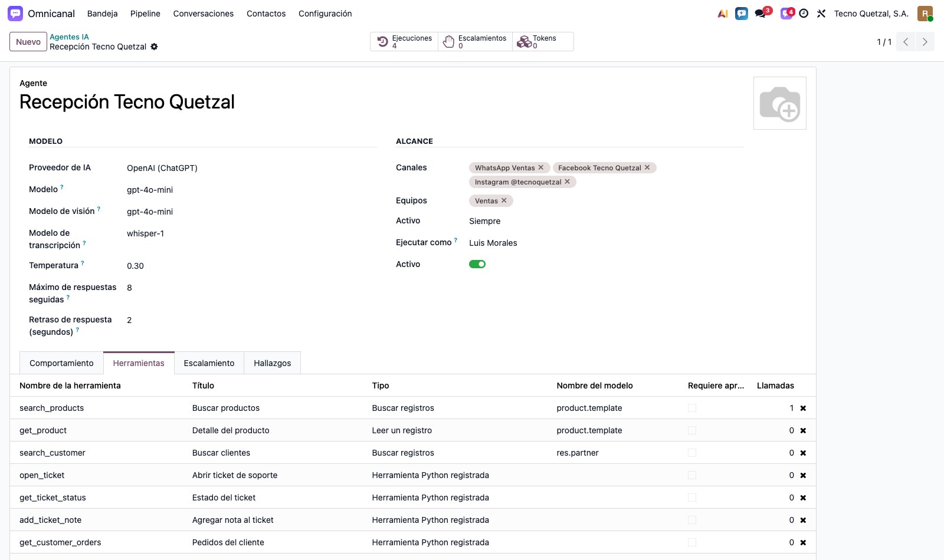This screenshot has width=944, height=560.
Task: Delete the get_product tool row
Action: pos(803,430)
